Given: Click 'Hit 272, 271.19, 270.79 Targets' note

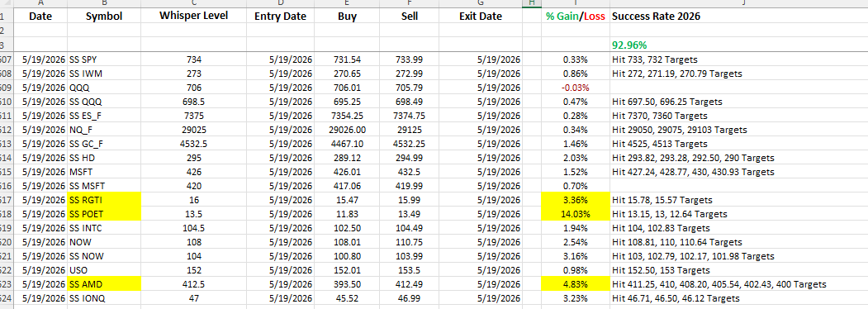Looking at the screenshot, I should tap(677, 74).
